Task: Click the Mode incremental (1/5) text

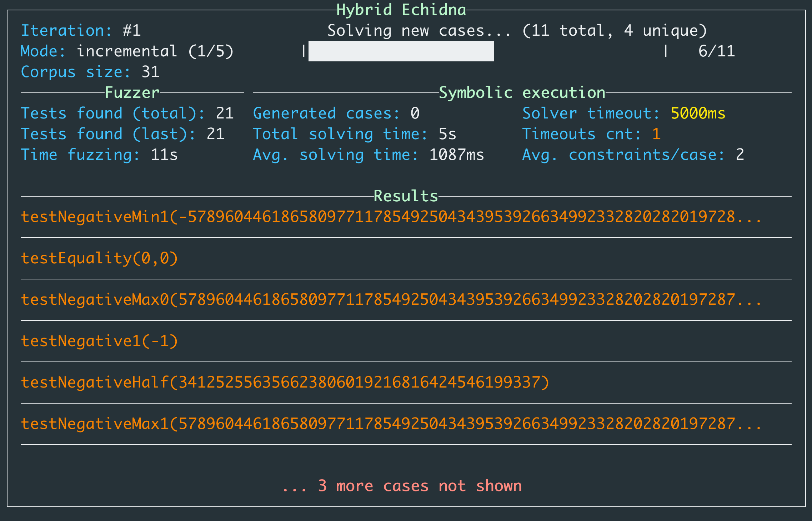Action: tap(127, 51)
